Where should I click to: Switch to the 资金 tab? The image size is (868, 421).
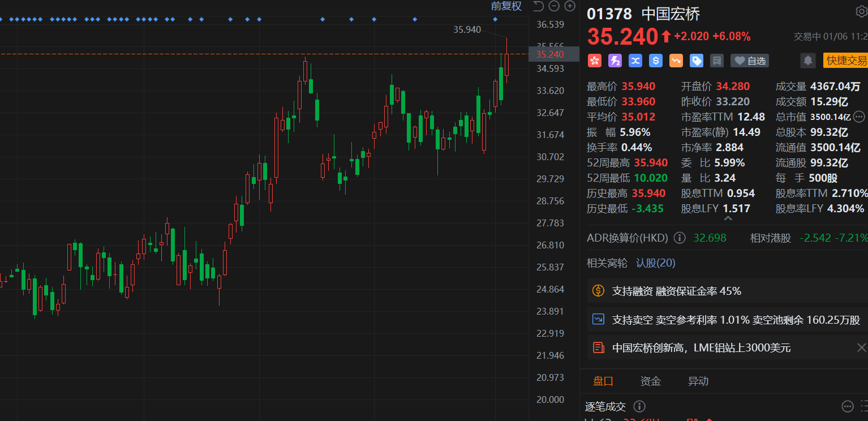tap(651, 381)
